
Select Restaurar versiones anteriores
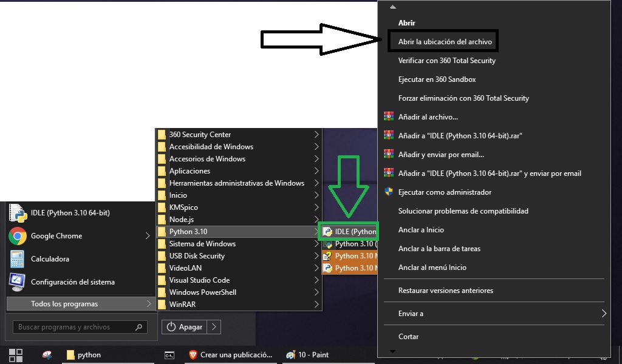(x=494, y=291)
